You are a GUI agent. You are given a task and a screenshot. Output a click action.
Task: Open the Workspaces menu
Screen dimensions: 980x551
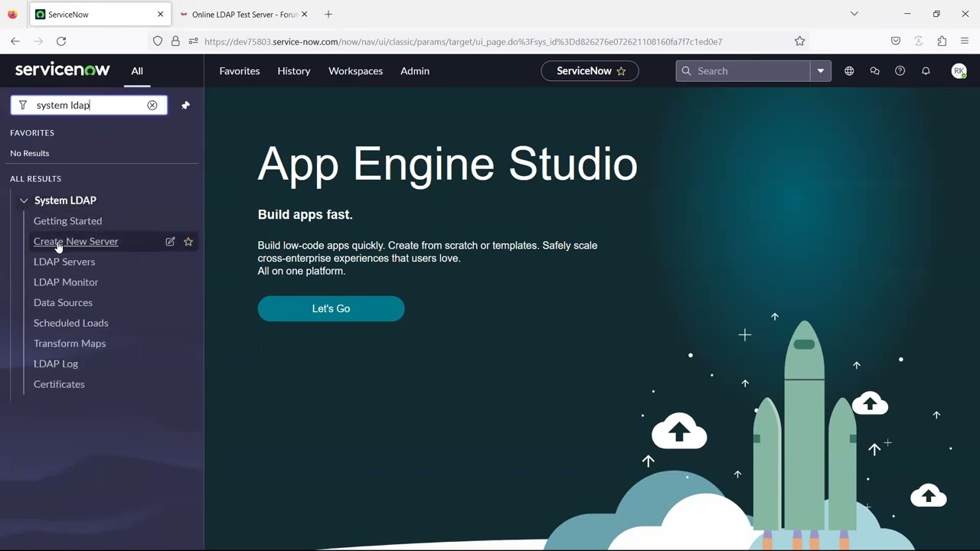click(x=355, y=71)
